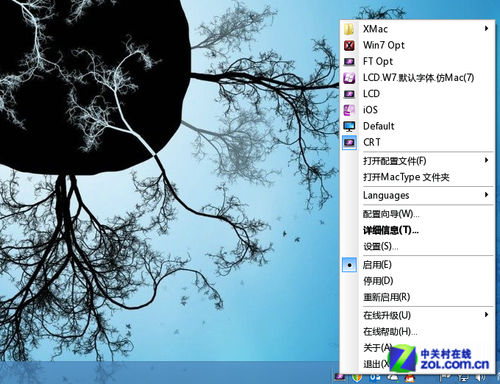Viewport: 500px width, 384px height.
Task: Select the Default monitor profile icon
Action: tap(349, 126)
